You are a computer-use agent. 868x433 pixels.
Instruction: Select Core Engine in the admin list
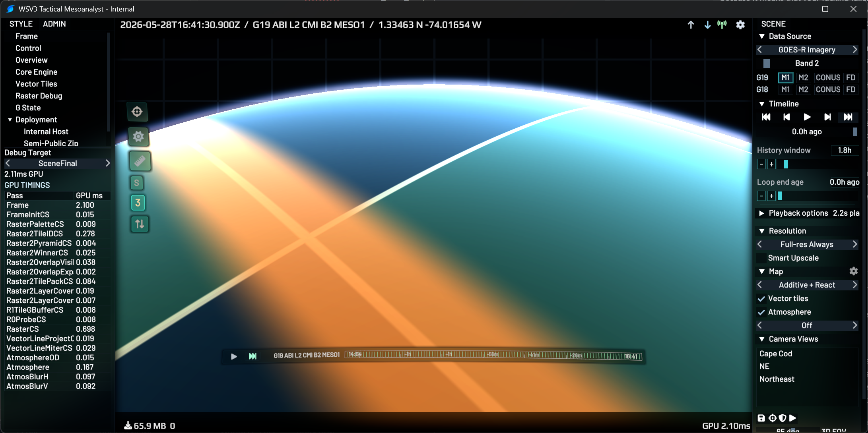(x=36, y=72)
